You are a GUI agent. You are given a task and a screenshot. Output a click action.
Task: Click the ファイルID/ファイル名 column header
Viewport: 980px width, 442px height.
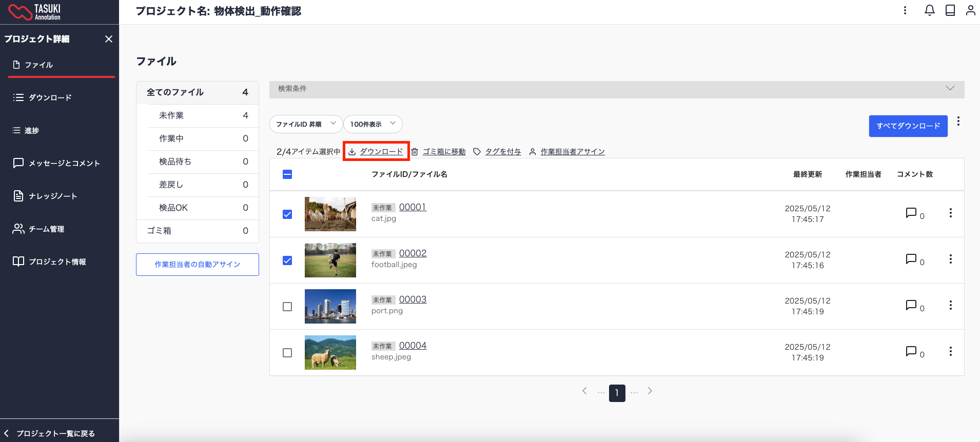tap(409, 174)
